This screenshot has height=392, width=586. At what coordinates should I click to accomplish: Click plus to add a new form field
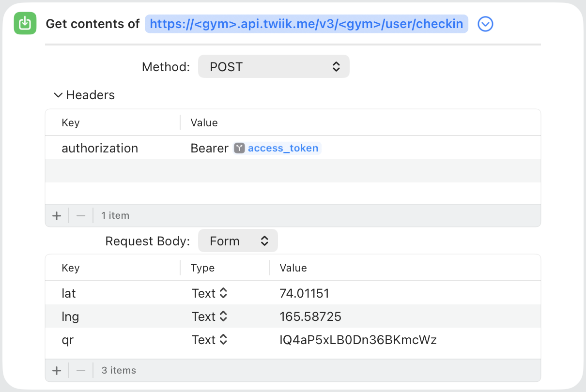coord(57,370)
